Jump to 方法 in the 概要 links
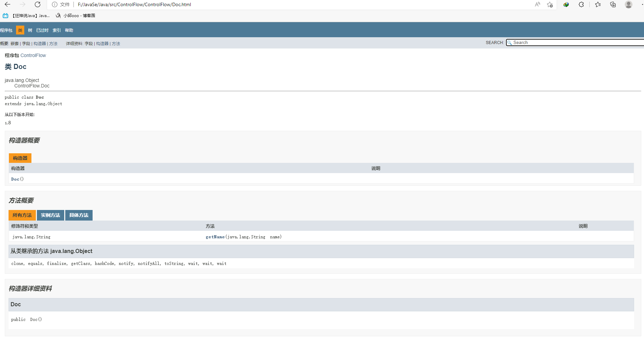 pyautogui.click(x=53, y=44)
